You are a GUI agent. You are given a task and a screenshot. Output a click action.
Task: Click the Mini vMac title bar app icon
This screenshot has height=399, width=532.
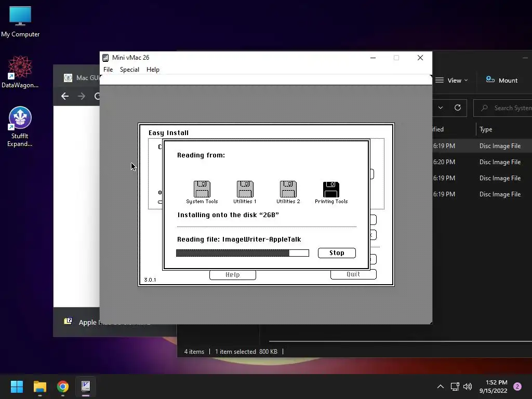[x=105, y=58]
